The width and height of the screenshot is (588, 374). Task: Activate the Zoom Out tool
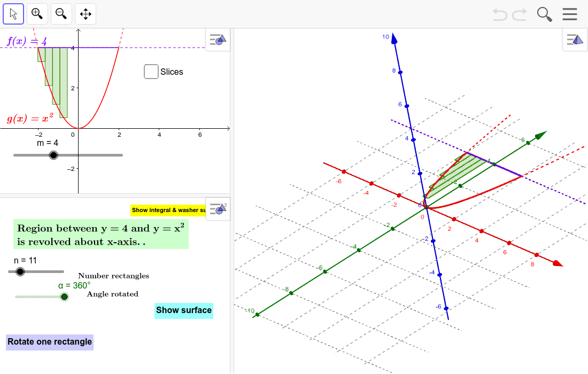click(x=61, y=14)
